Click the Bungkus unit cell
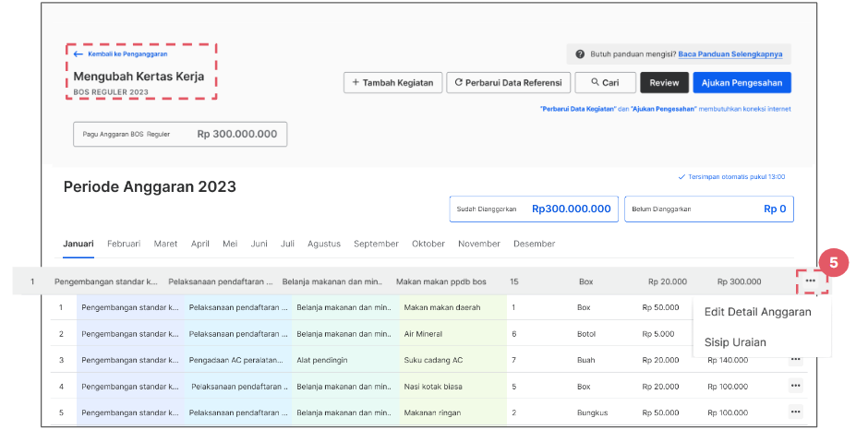Image resolution: width=868 pixels, height=430 pixels. point(592,412)
